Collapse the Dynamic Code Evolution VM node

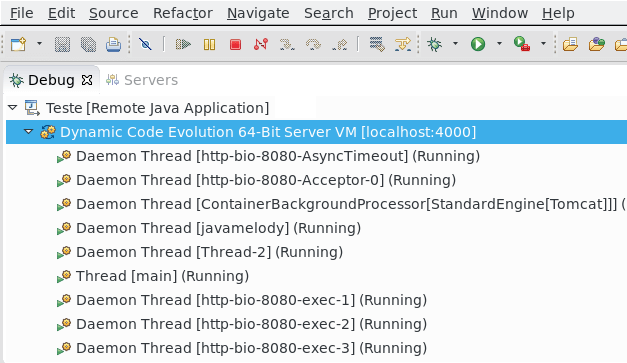point(28,131)
